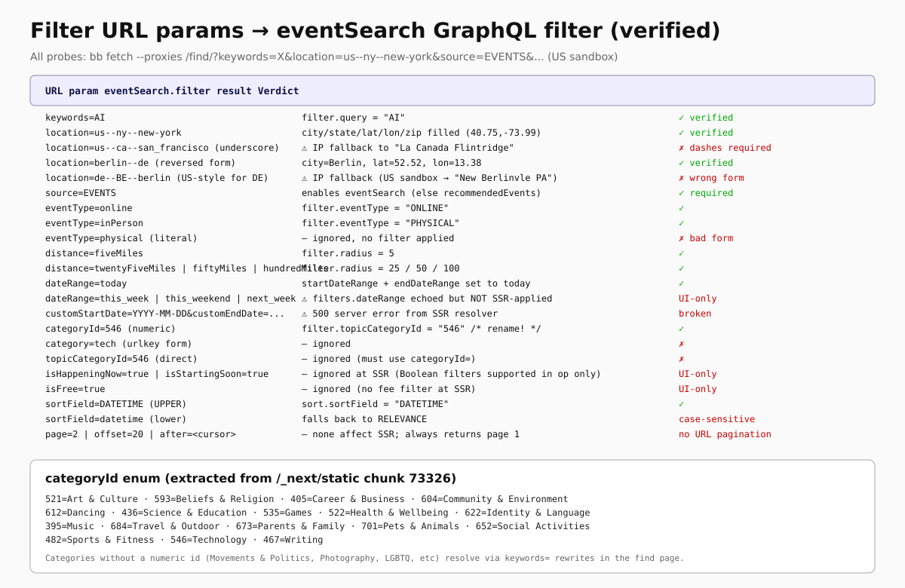This screenshot has width=905, height=588.
Task: Click the 'case-sensitive' verdict
Action: pos(716,419)
